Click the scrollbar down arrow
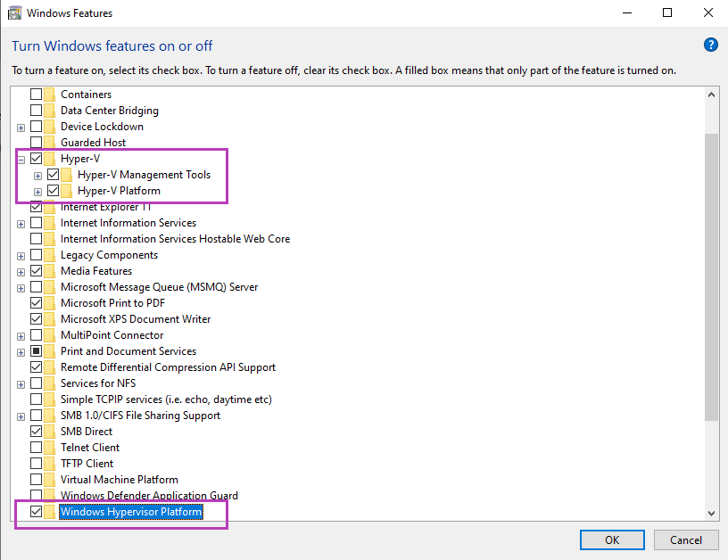 point(711,513)
